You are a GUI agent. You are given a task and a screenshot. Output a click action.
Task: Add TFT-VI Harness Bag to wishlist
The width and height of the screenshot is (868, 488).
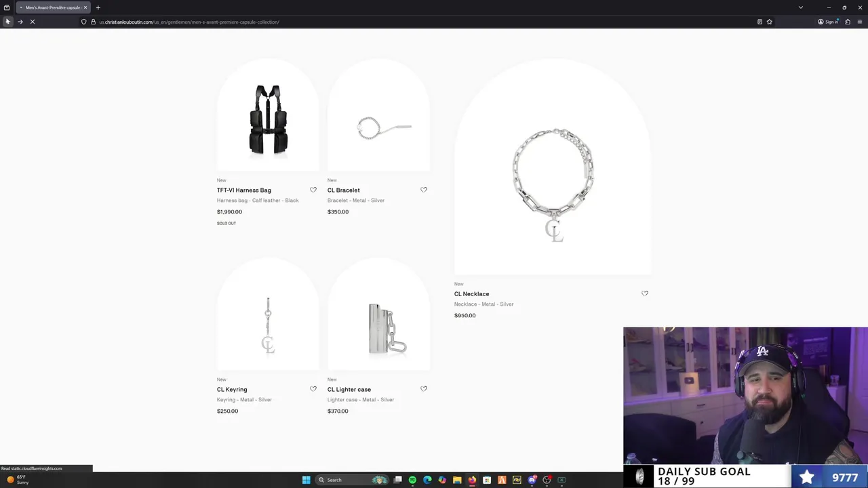[313, 190]
